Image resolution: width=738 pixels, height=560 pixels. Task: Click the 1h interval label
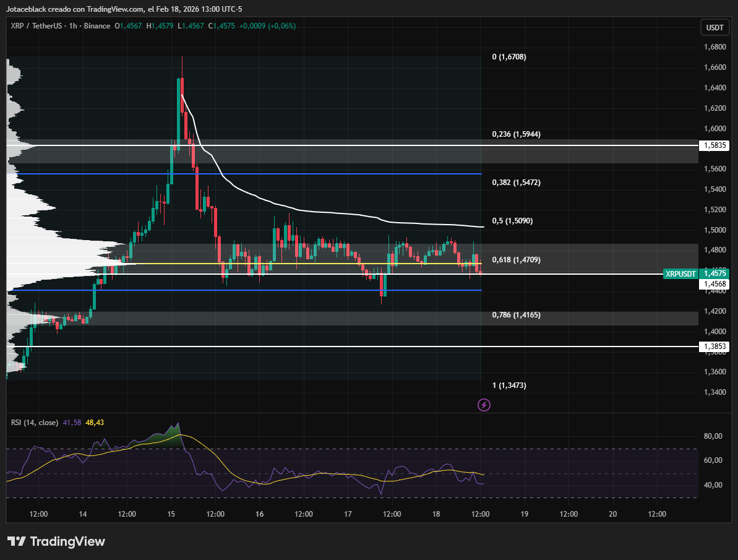pos(73,26)
